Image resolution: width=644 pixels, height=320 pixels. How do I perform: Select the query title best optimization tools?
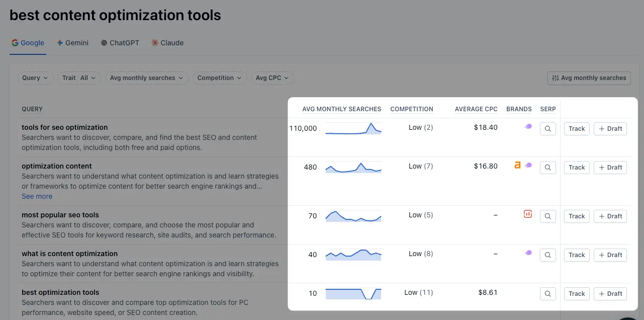(60, 292)
